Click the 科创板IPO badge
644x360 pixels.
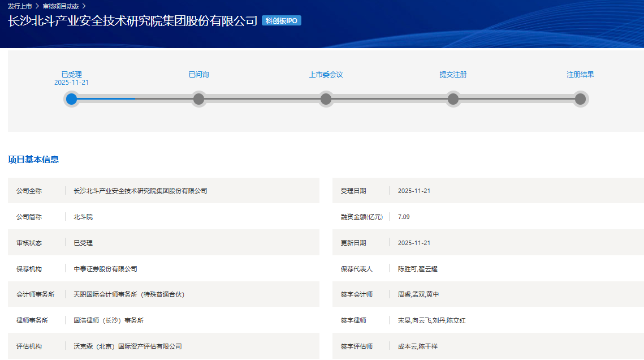point(282,21)
